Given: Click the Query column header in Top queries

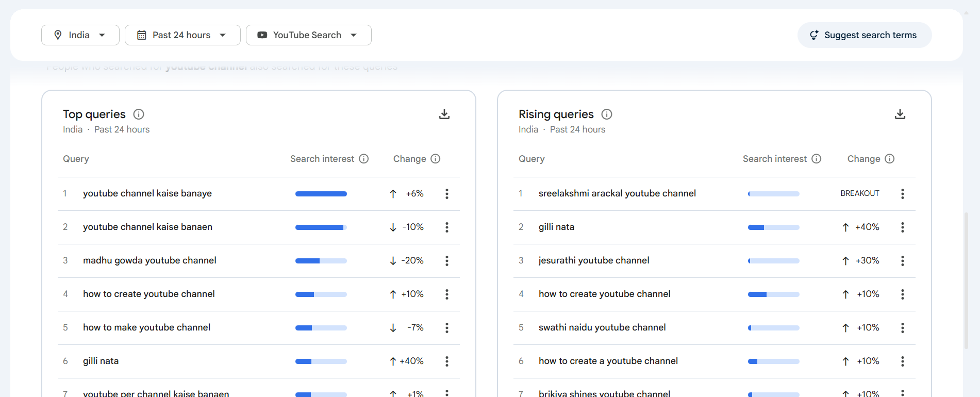Looking at the screenshot, I should pos(76,159).
